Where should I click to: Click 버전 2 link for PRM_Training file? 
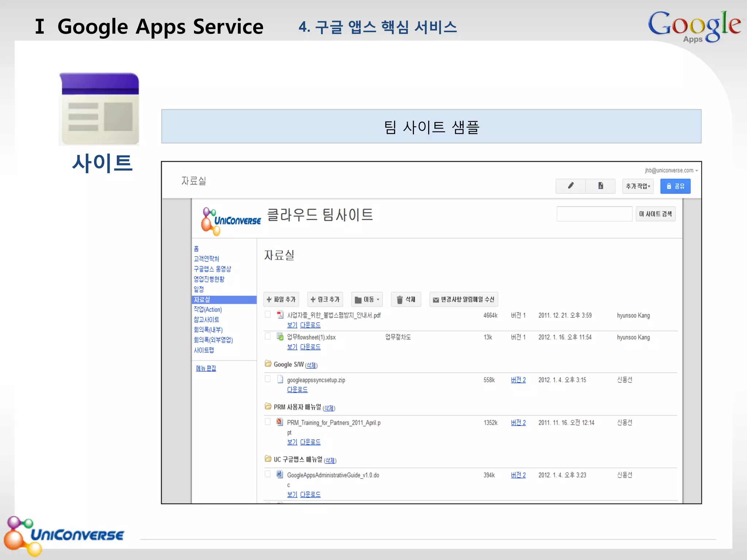[x=518, y=423]
